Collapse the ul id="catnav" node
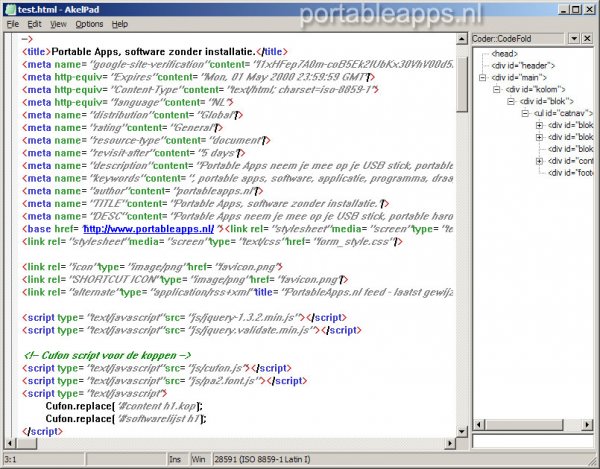The height and width of the screenshot is (469, 600). (525, 113)
